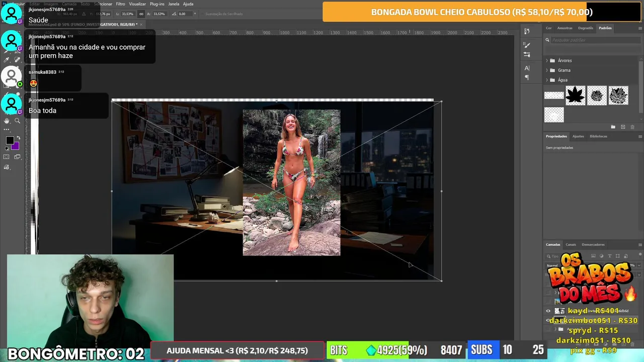The image size is (644, 362).
Task: Select the small textured leaf pattern thumbnail
Action: pyautogui.click(x=597, y=95)
